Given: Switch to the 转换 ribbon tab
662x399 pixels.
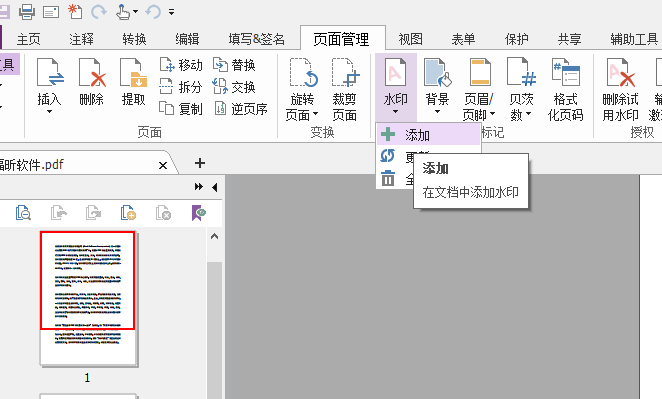Looking at the screenshot, I should pos(135,39).
